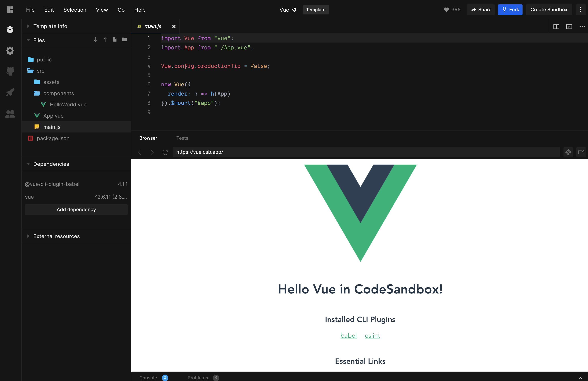Close the main.js editor tab
This screenshot has height=381, width=588.
pos(174,26)
